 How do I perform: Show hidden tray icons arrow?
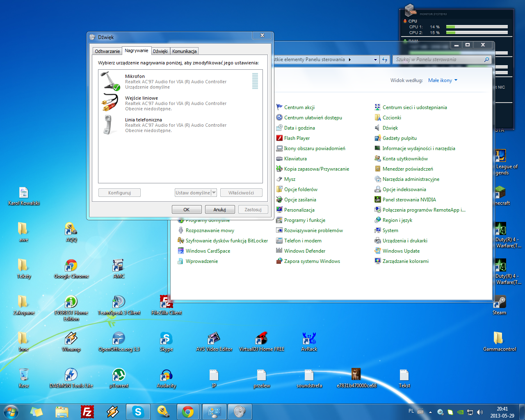[430, 412]
